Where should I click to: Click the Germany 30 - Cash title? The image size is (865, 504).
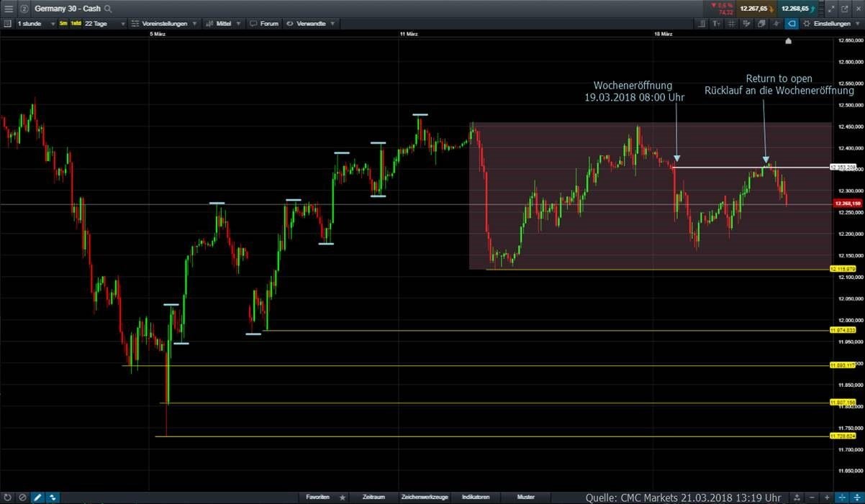pyautogui.click(x=68, y=9)
